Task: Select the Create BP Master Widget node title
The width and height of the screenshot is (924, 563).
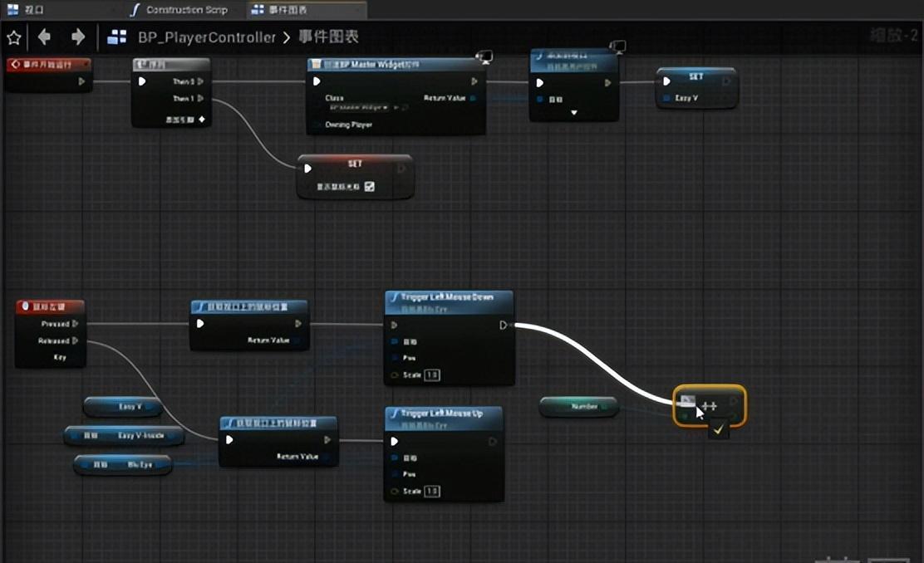Action: [x=396, y=64]
